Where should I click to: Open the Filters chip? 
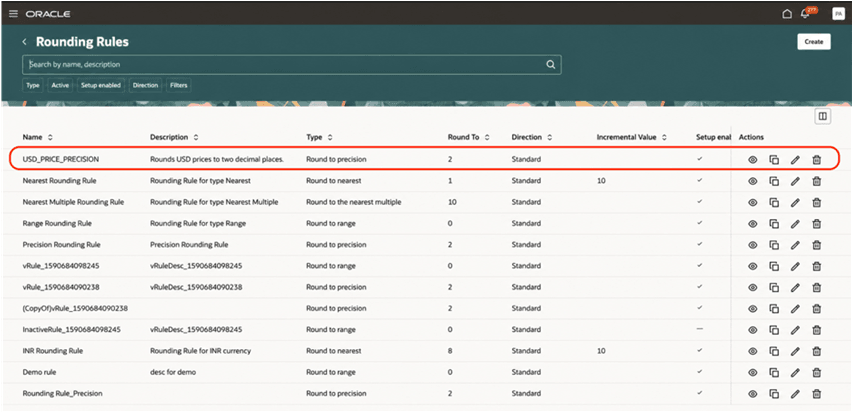point(179,86)
